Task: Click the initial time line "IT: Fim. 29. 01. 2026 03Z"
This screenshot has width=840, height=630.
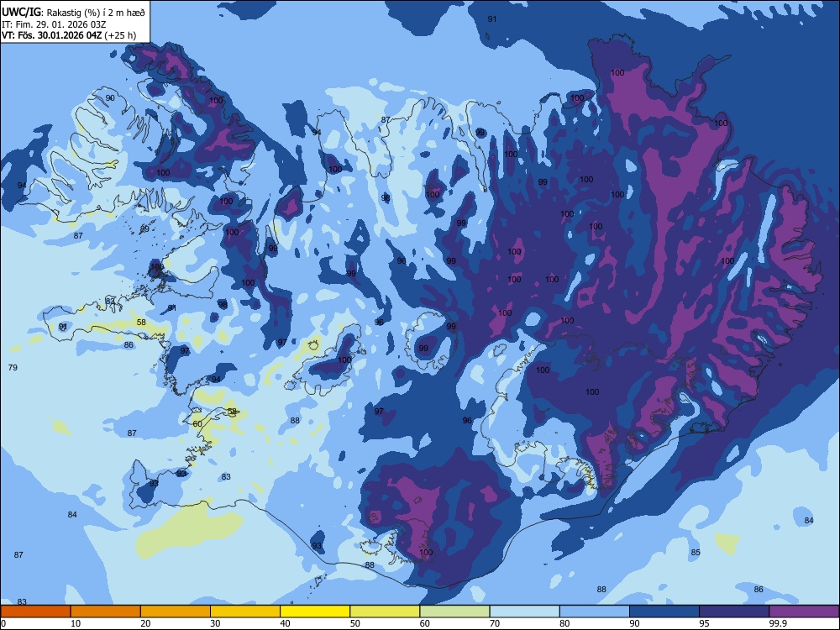Action: coord(54,24)
